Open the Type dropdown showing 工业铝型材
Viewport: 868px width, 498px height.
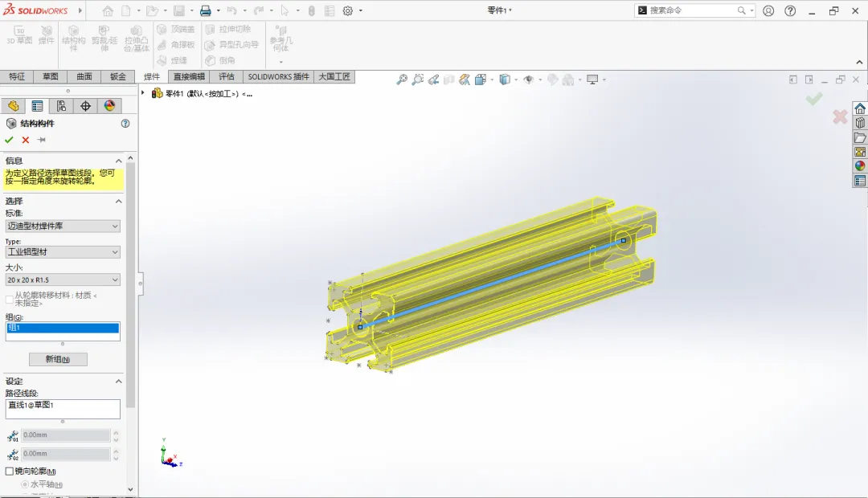[63, 251]
